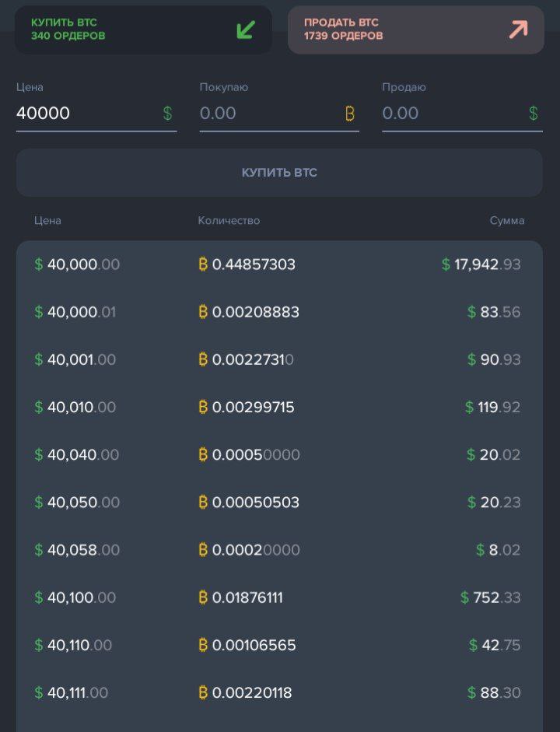Click quantity 0.00050503 BTC
560x732 pixels.
coord(249,503)
